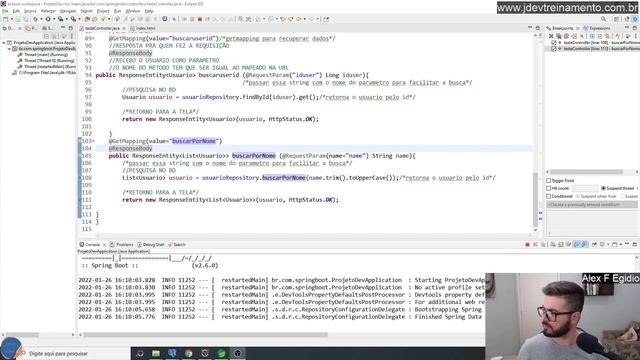Collapse the ProjetoDevApplication tree node
Screen dimensions: 640x360
4,42
